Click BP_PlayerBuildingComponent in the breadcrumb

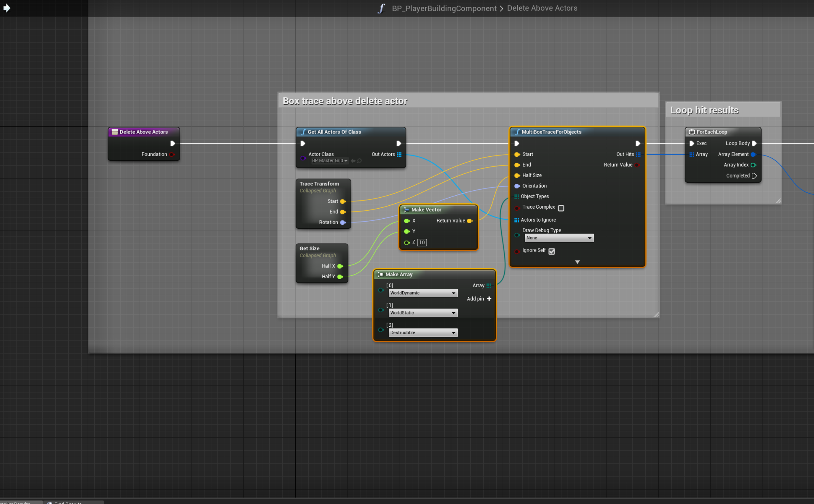coord(444,8)
